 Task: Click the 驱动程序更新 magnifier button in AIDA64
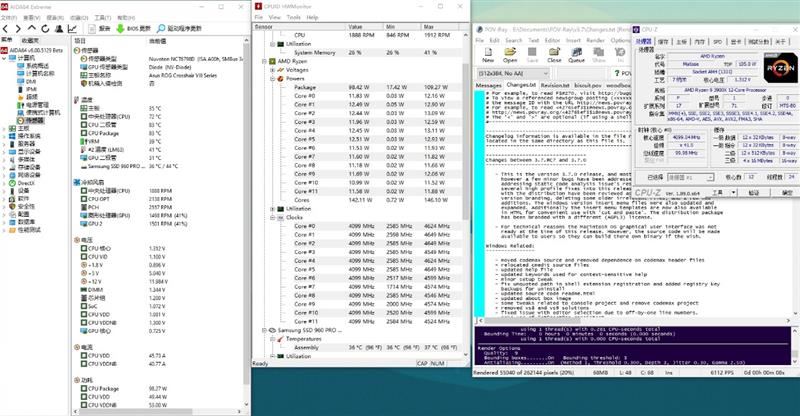point(180,29)
